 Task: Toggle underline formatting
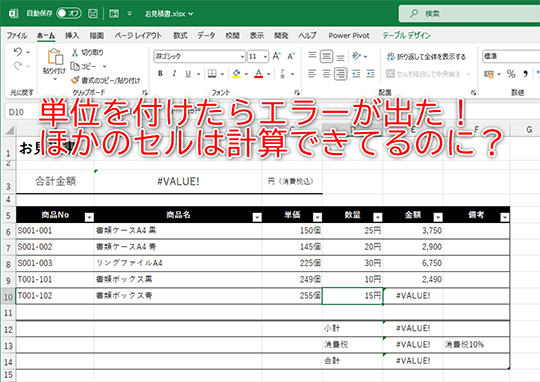(x=188, y=74)
